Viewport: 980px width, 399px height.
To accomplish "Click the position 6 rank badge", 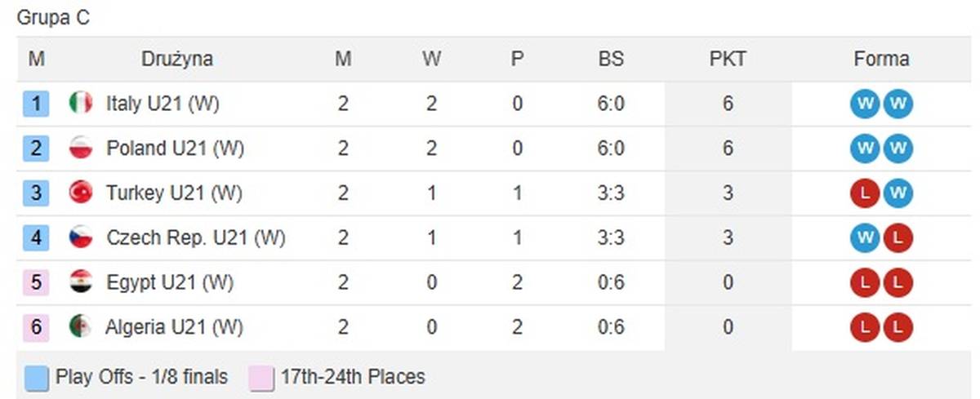I will [37, 327].
